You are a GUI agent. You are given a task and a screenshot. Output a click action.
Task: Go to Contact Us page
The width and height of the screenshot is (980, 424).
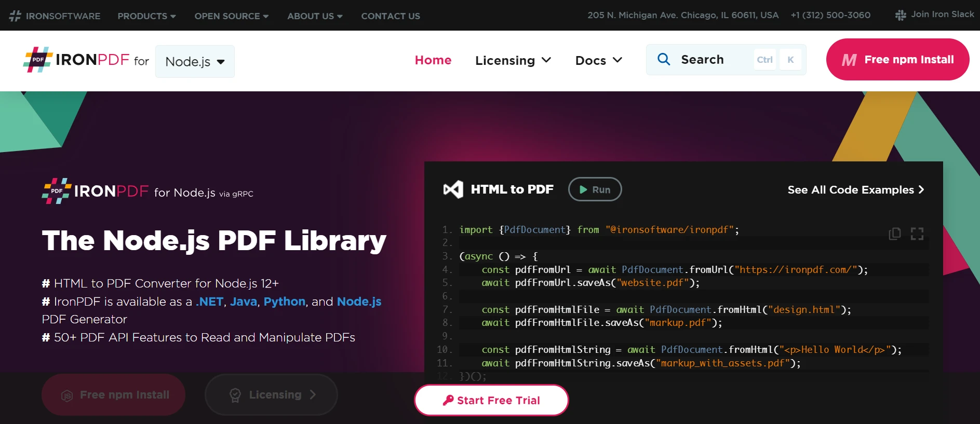pos(391,16)
